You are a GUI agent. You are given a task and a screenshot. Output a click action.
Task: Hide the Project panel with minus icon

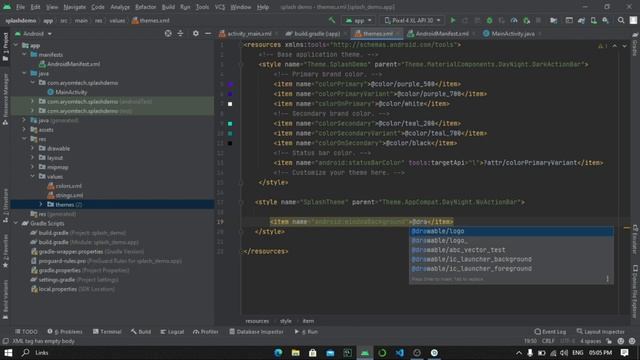pyautogui.click(x=208, y=33)
